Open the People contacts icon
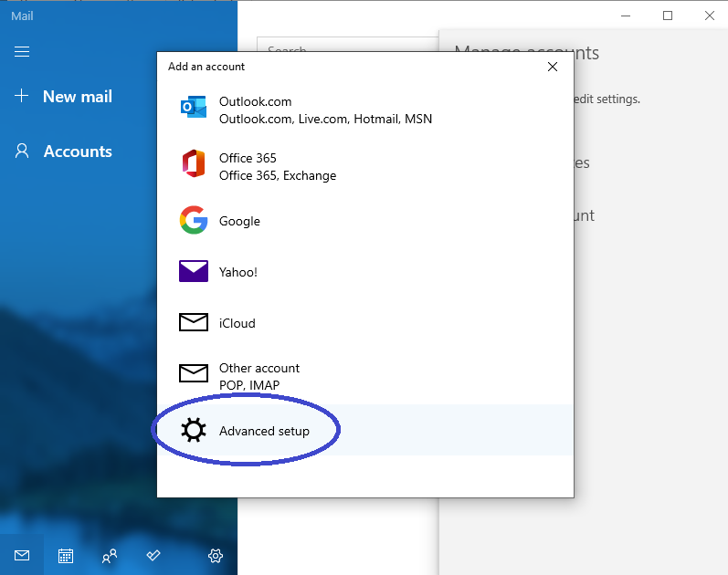Screen dimensions: 728x575 [110, 555]
